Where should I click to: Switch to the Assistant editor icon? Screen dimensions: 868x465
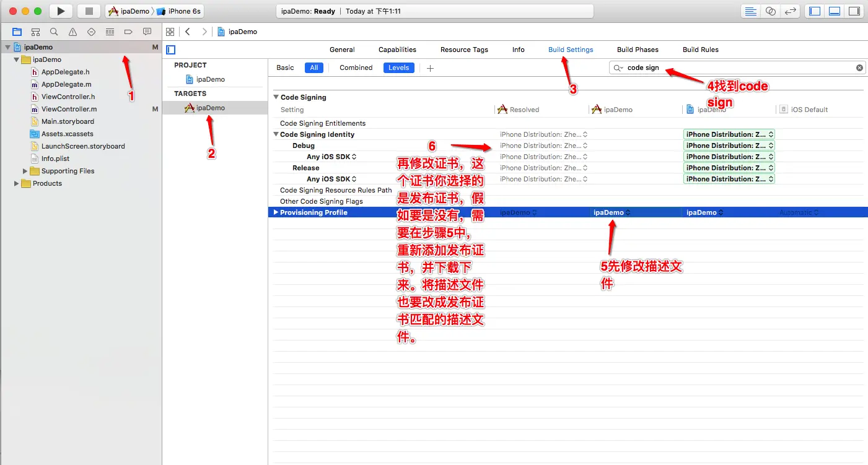pyautogui.click(x=770, y=11)
